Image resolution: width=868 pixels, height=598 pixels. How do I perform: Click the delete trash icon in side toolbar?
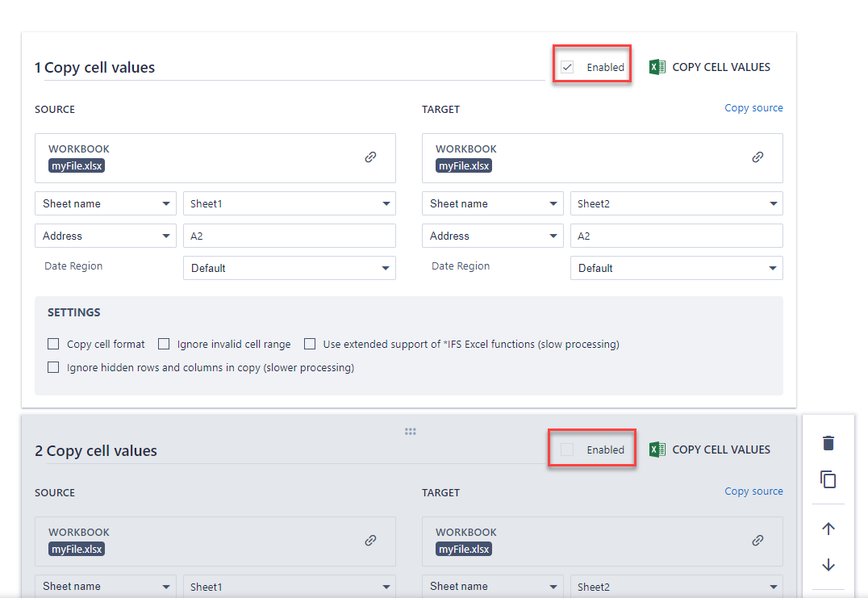(828, 443)
